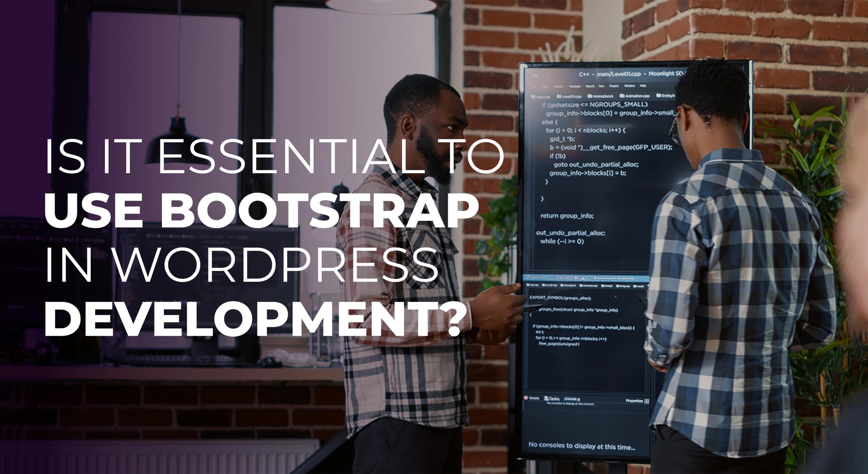Select the Level01.cpp tab in top tab bar
Viewport: 868px width, 474px height.
coord(569,97)
